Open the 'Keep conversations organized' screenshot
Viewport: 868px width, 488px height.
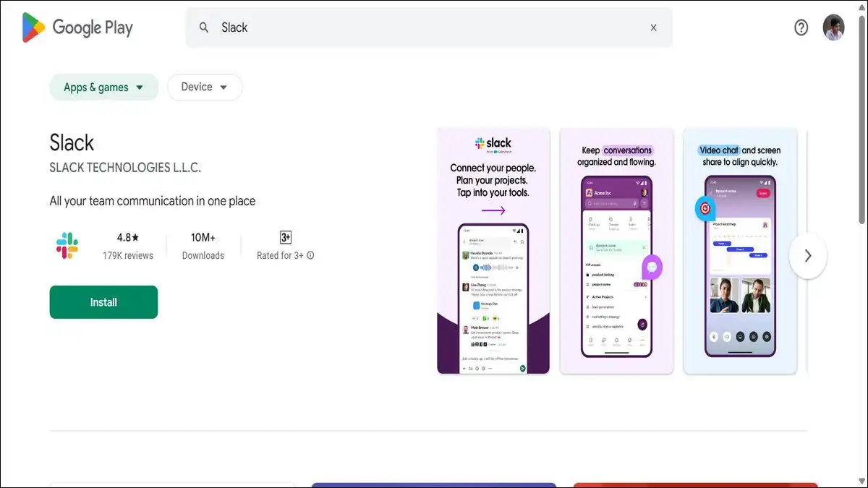tap(616, 251)
